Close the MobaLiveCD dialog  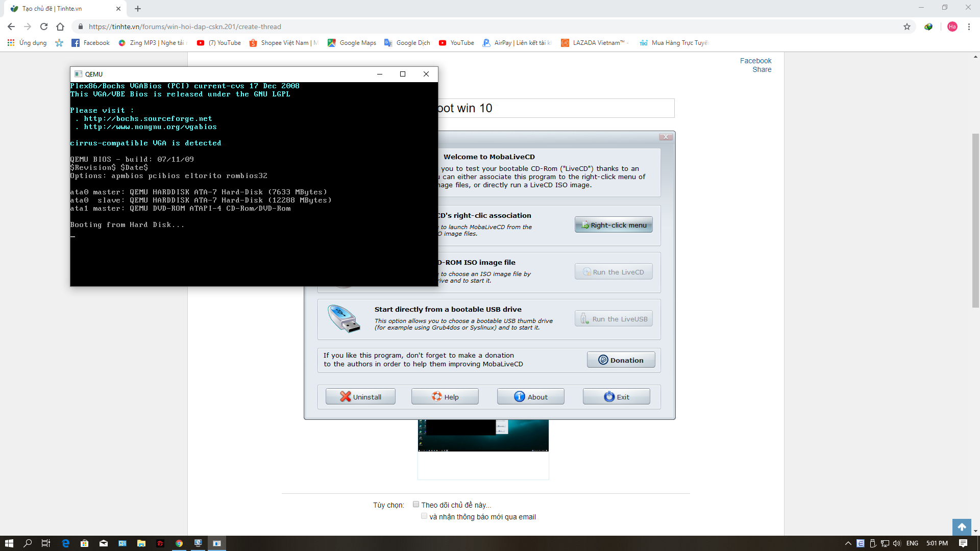pyautogui.click(x=666, y=137)
